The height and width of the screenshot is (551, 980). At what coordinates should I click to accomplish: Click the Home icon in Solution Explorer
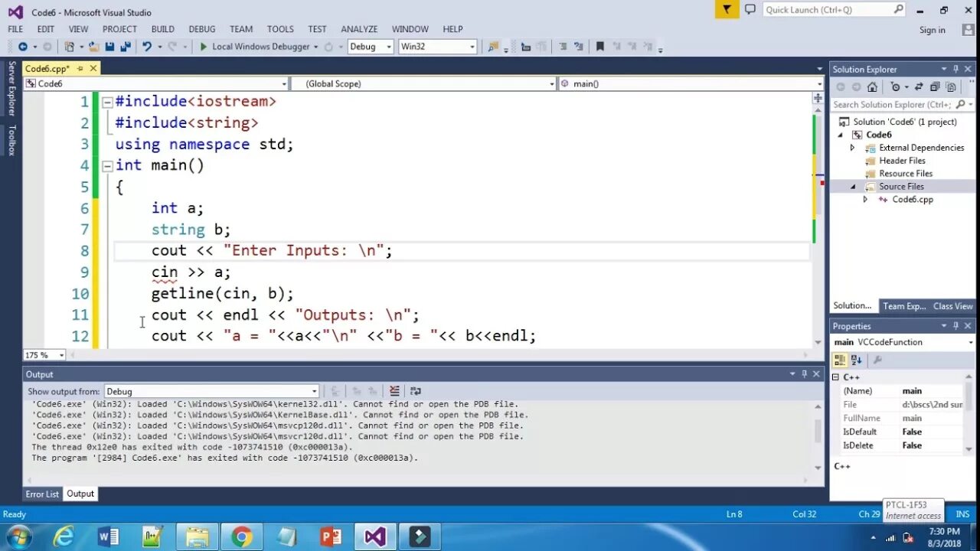pos(872,87)
